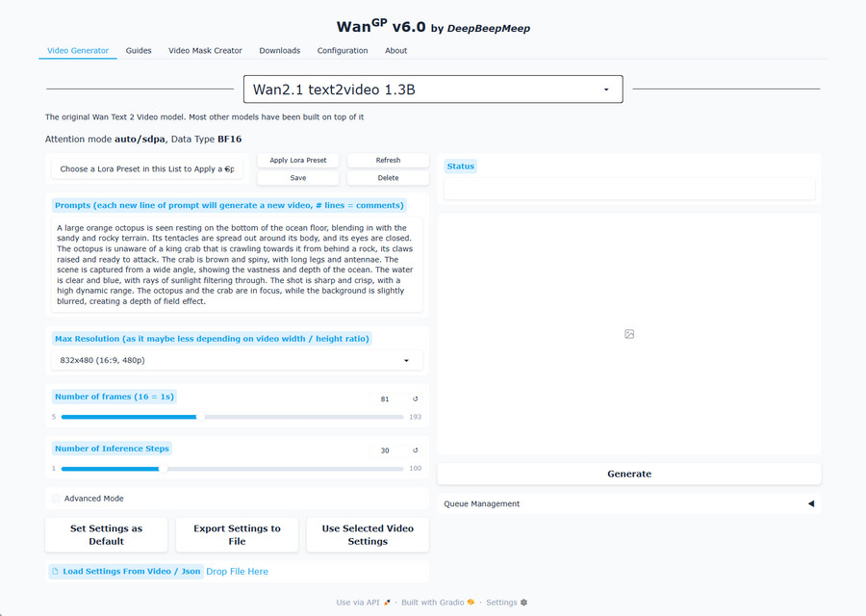Screen dimensions: 866x616
Task: Reset the Number of frames value
Action: [416, 398]
